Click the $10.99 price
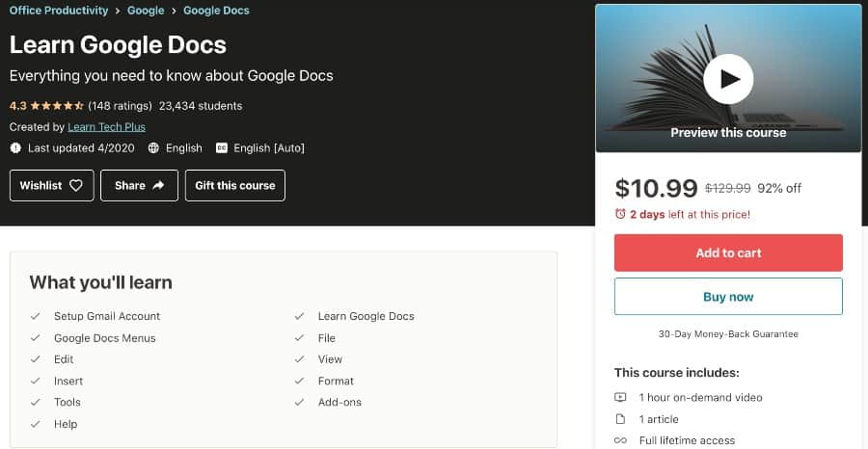Screen dimensions: 868x449 coord(656,189)
